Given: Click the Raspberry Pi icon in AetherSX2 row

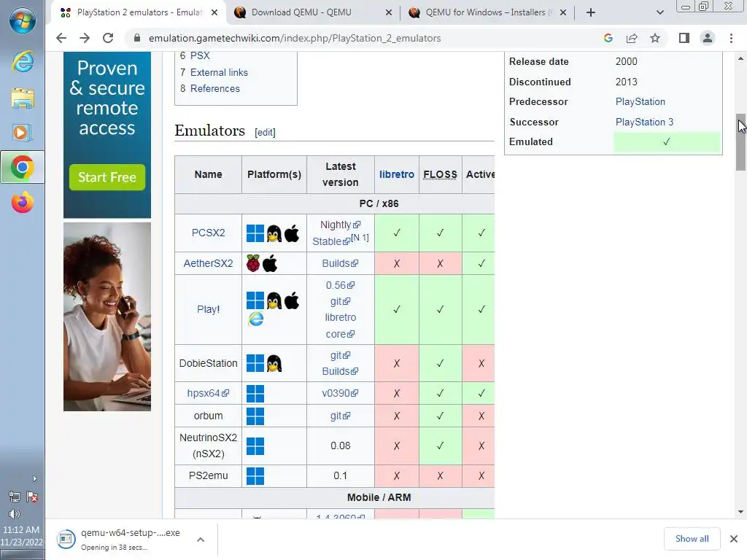Looking at the screenshot, I should [253, 263].
